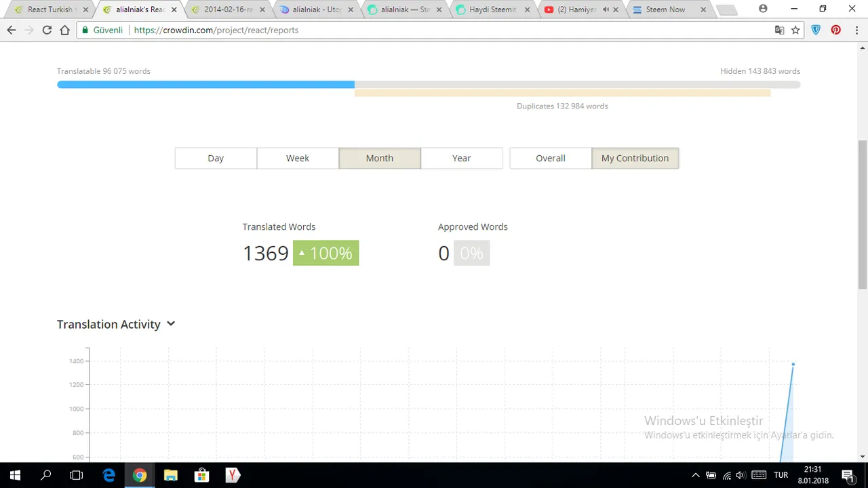
Task: Show hidden system tray icons
Action: 695,475
